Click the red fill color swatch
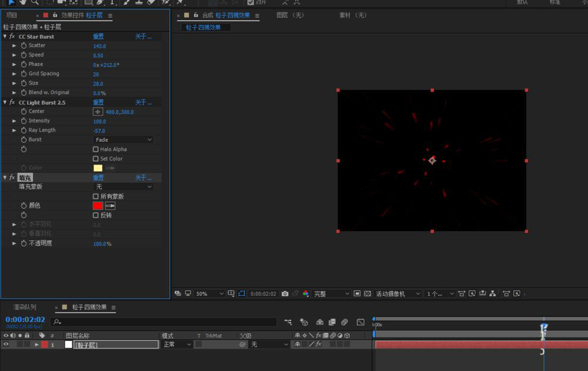This screenshot has width=588, height=371. (98, 206)
